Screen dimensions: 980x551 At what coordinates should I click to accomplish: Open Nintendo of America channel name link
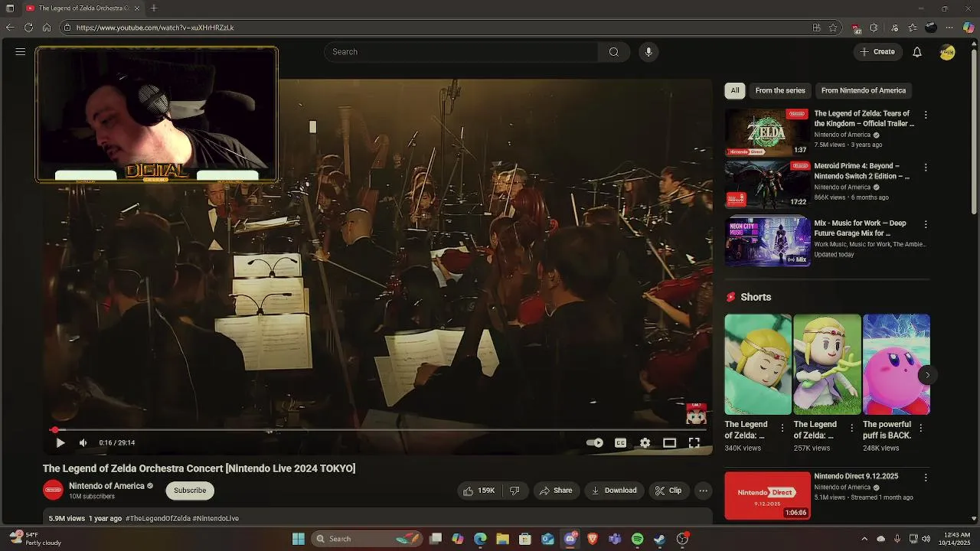pos(106,486)
